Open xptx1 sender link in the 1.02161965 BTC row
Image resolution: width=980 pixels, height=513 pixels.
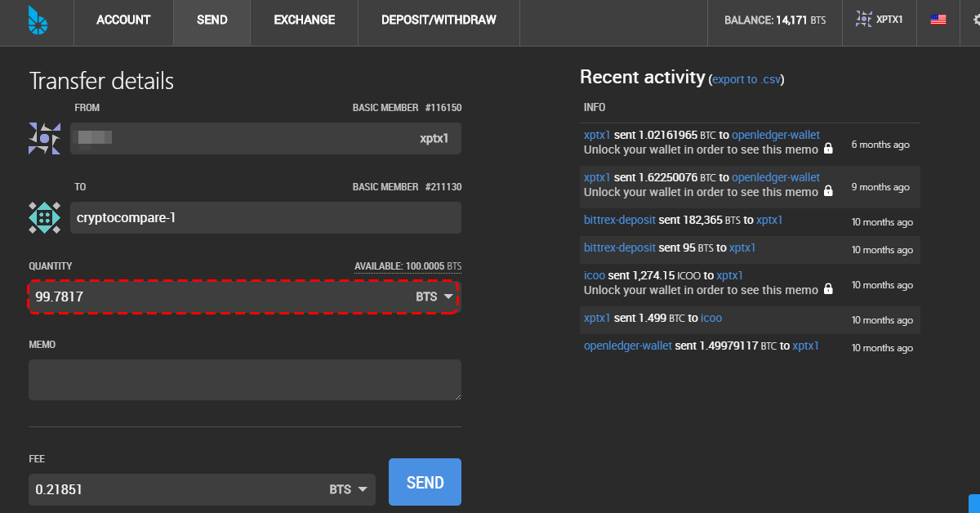click(x=597, y=135)
